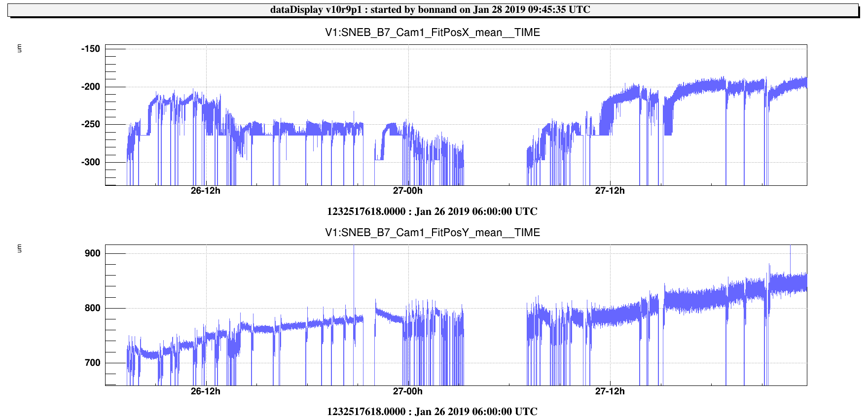Click the -200 label on X plot

(91, 87)
